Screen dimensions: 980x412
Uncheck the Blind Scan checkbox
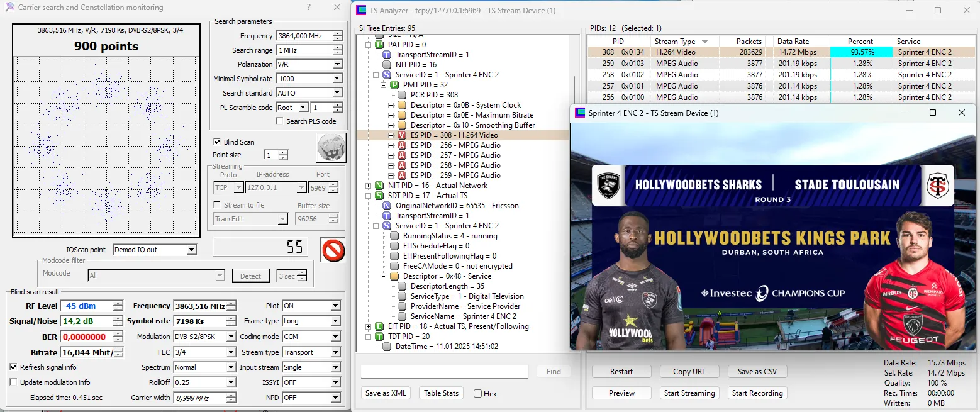pos(217,142)
